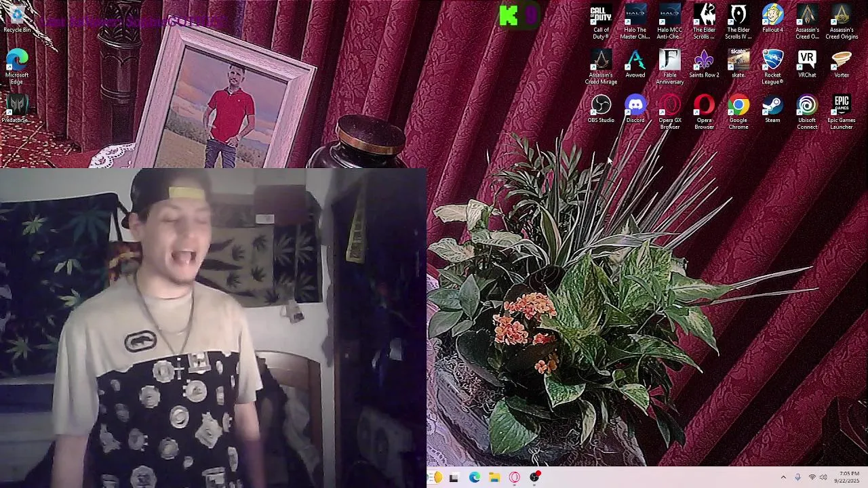This screenshot has height=488, width=868.
Task: Show hidden system tray icons
Action: coord(783,478)
